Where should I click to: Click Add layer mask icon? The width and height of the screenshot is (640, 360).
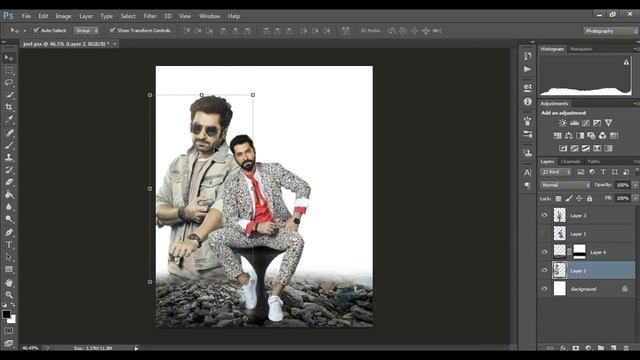(x=576, y=348)
